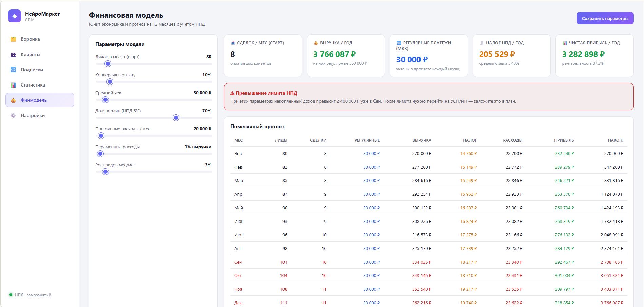Click expenses value 23 082 ₽ in Июн row
Screen dimensions: 644x307
tap(514, 221)
